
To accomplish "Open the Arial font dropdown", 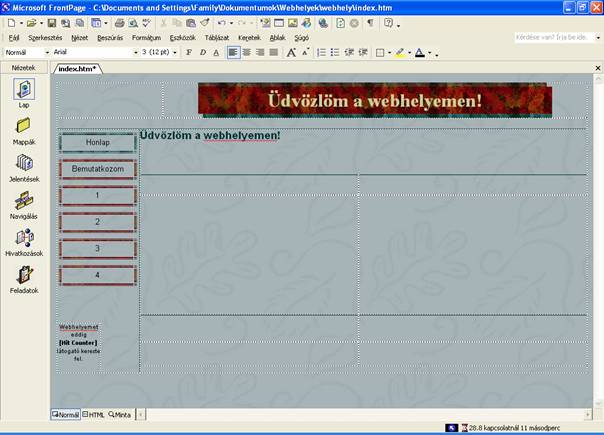I will click(132, 52).
